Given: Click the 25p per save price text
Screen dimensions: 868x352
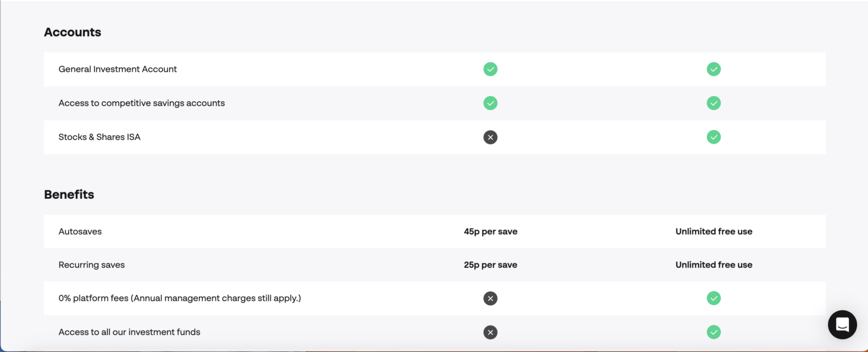Looking at the screenshot, I should (491, 264).
